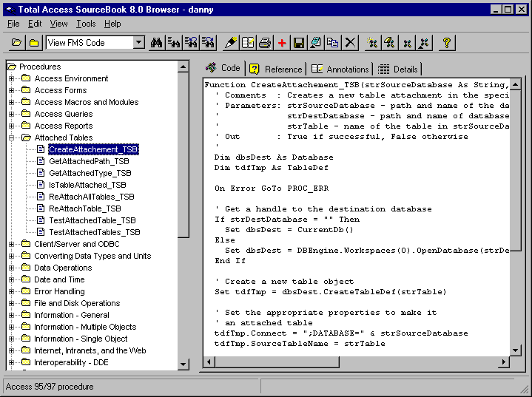The height and width of the screenshot is (397, 532).
Task: Expand the Client/Server and ODBC folder
Action: click(x=11, y=244)
